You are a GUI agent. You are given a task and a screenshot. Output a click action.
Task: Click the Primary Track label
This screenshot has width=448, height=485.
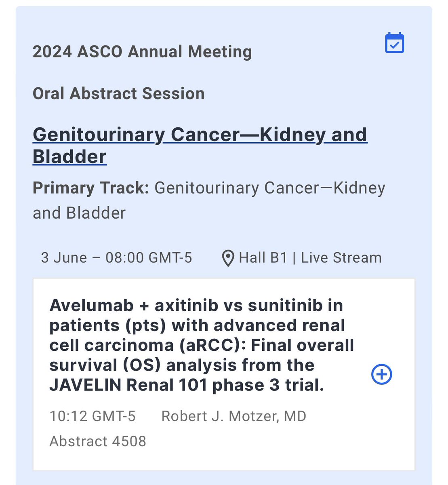(x=91, y=188)
